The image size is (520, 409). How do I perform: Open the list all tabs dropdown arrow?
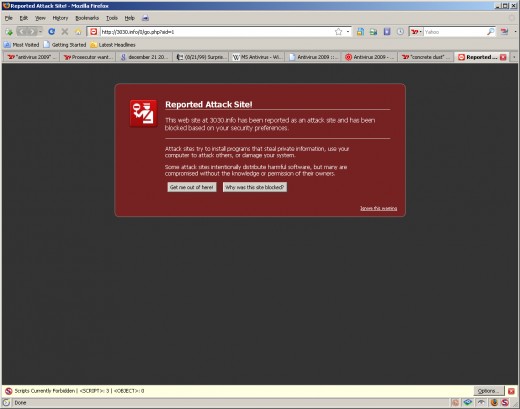pos(514,57)
